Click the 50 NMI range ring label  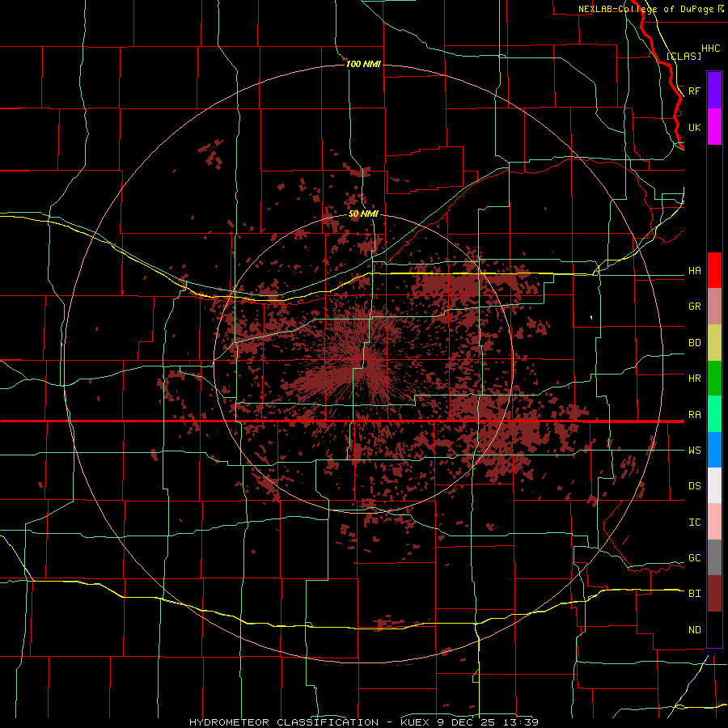tap(363, 214)
